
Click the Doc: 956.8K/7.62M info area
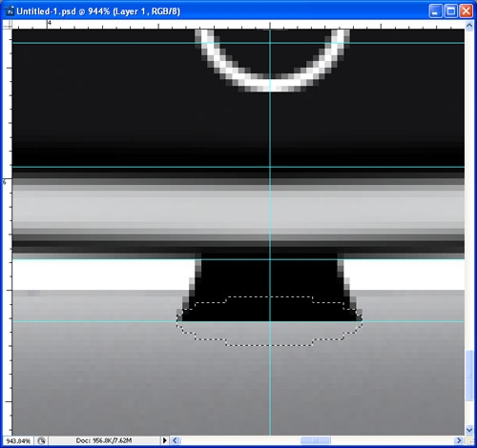click(x=104, y=440)
